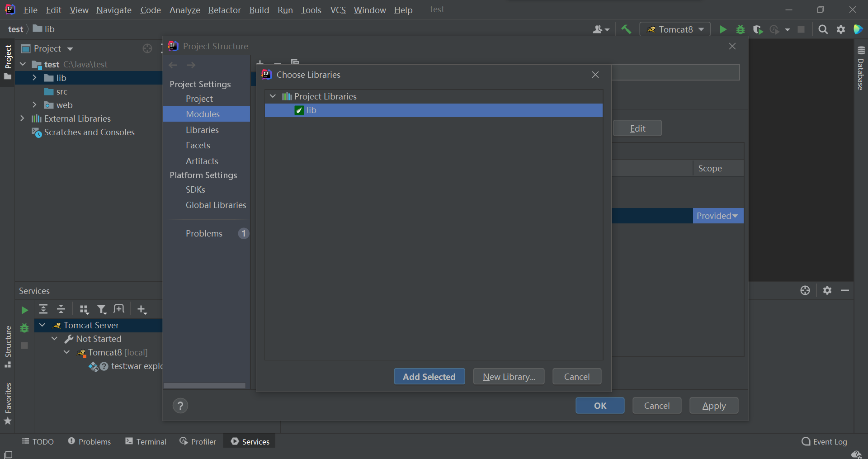
Task: Click the Debug bug icon in main toolbar
Action: 741,29
